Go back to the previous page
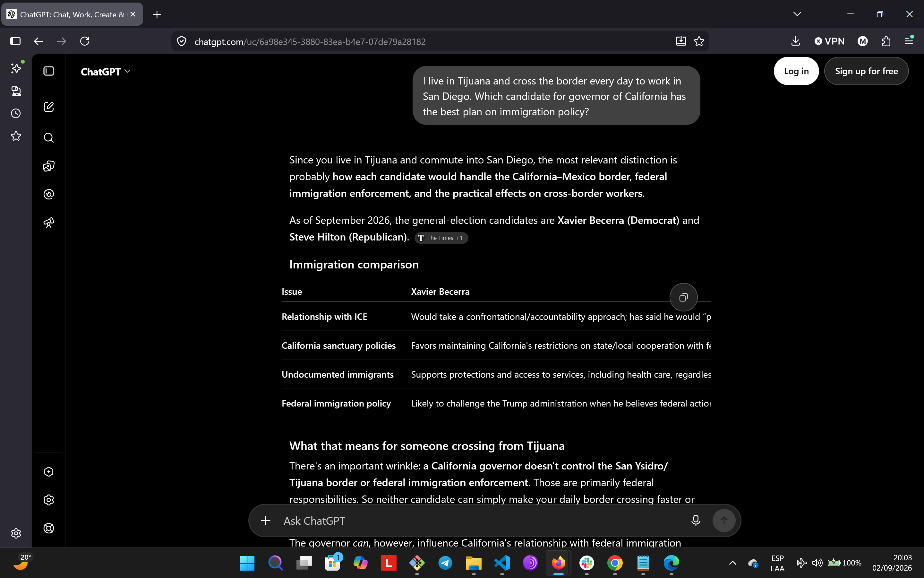Image resolution: width=924 pixels, height=578 pixels. click(x=38, y=41)
